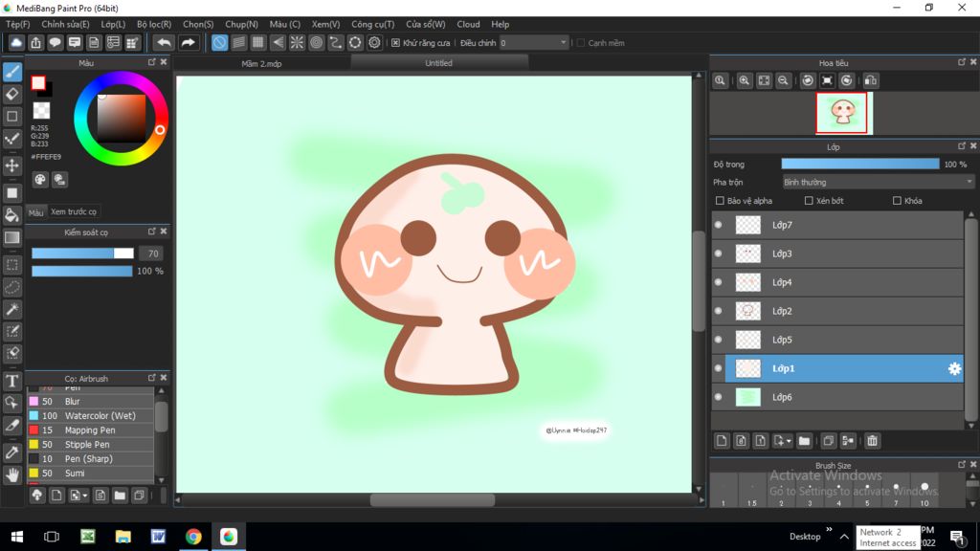This screenshot has width=980, height=551.
Task: Enable the Bảo vệ alpha checkbox
Action: point(720,201)
